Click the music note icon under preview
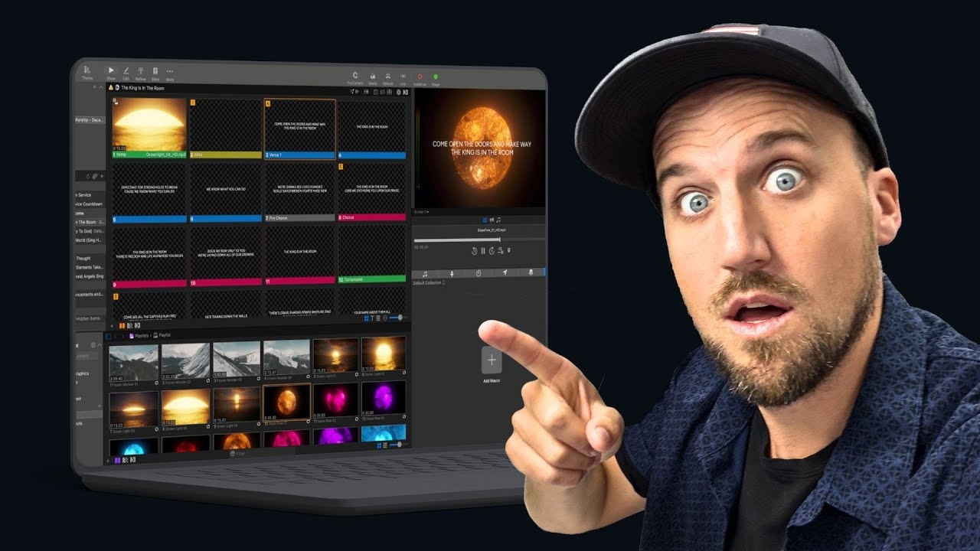 click(x=498, y=220)
